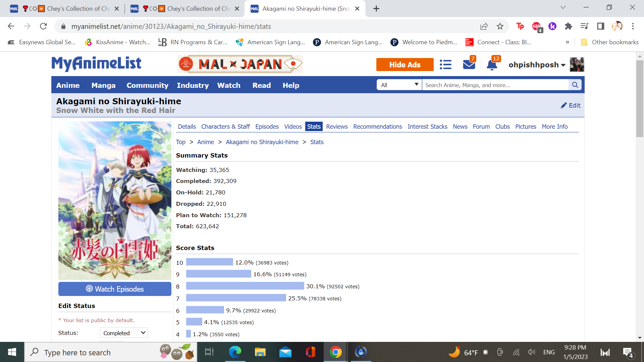Share this page via address bar icon

click(484, 26)
